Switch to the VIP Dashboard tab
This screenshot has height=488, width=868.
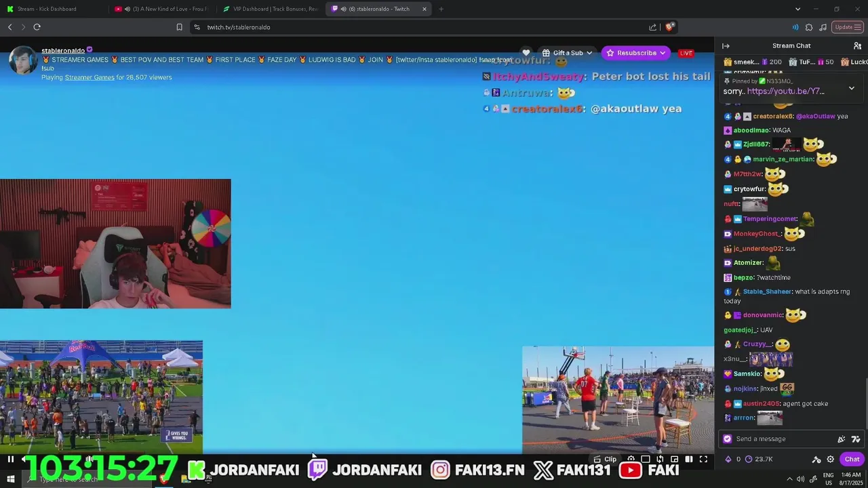click(x=270, y=9)
